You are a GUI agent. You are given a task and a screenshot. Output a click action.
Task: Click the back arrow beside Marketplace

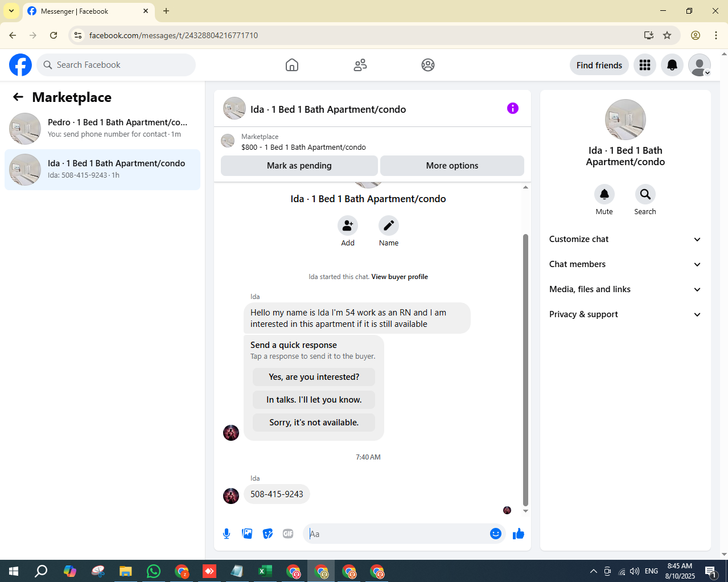point(18,97)
